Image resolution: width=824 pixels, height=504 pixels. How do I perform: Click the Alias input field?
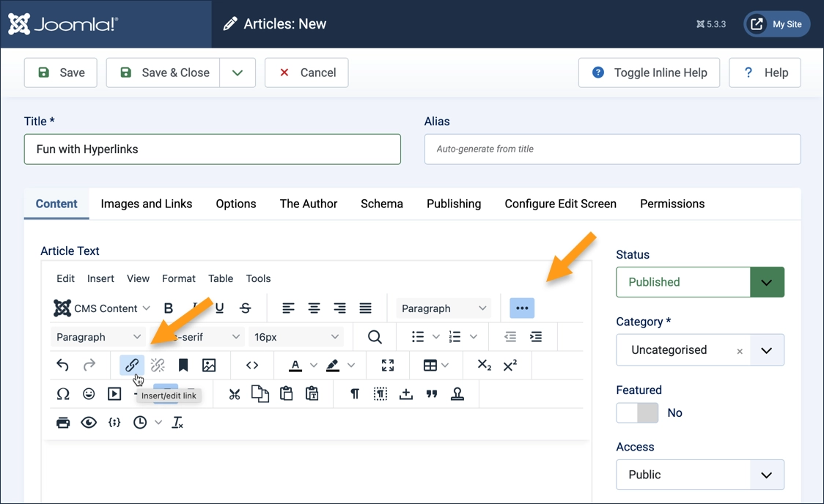612,149
